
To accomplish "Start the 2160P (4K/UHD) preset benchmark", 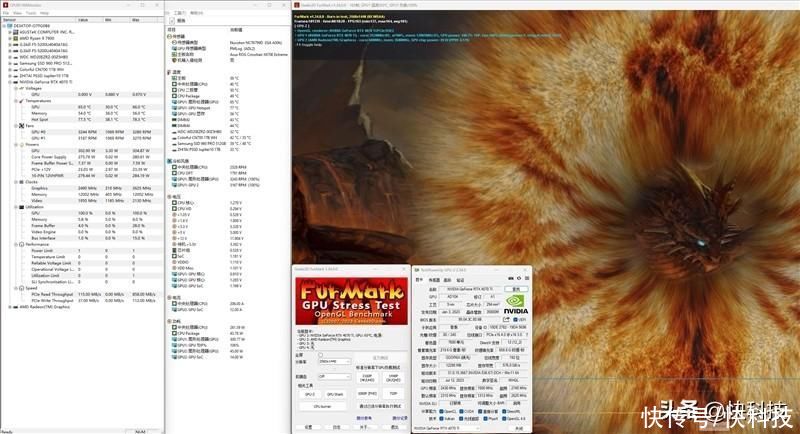I will [x=367, y=378].
